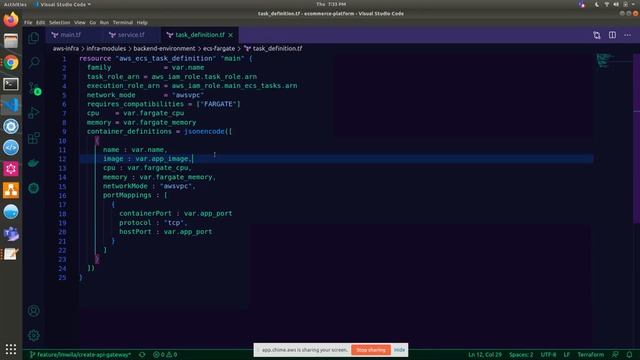Open the Accounts icon in activity bar

[x=33, y=311]
